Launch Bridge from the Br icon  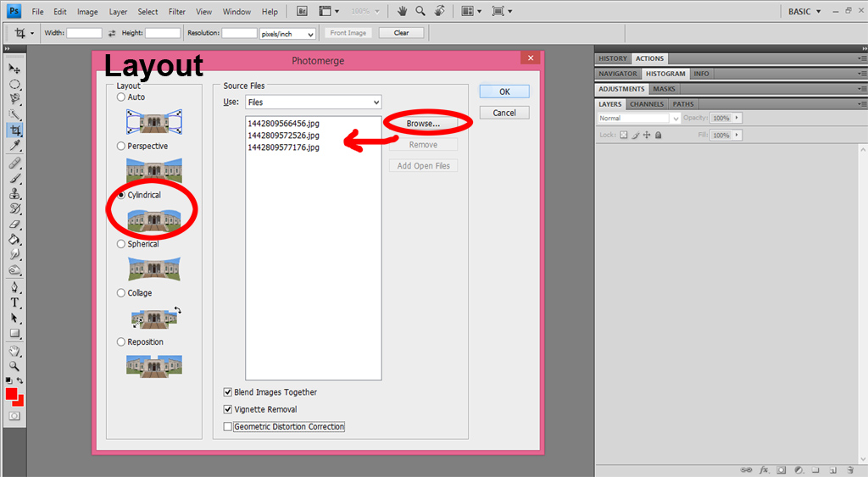click(x=302, y=11)
